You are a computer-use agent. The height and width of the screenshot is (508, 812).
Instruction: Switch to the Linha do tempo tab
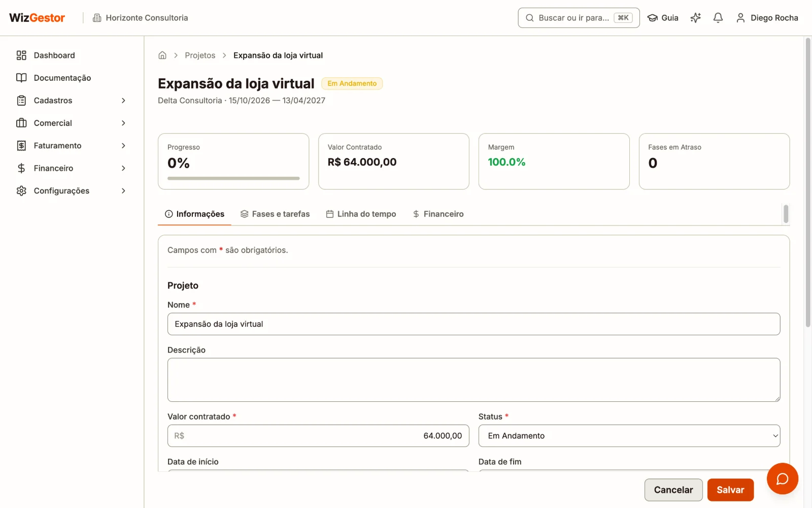pos(361,214)
